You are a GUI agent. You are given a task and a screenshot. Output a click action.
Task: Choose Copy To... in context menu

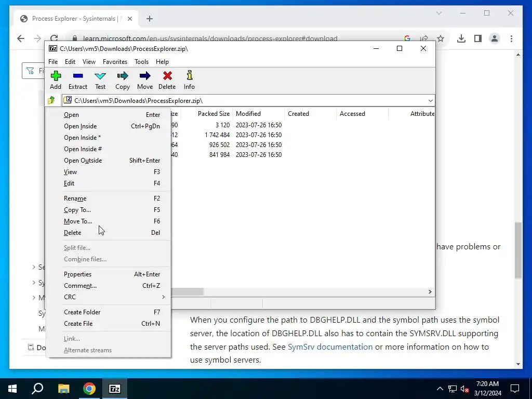click(x=108, y=210)
